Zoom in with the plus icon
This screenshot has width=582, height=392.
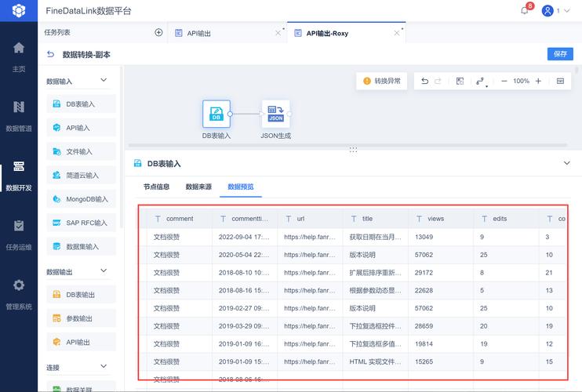538,81
